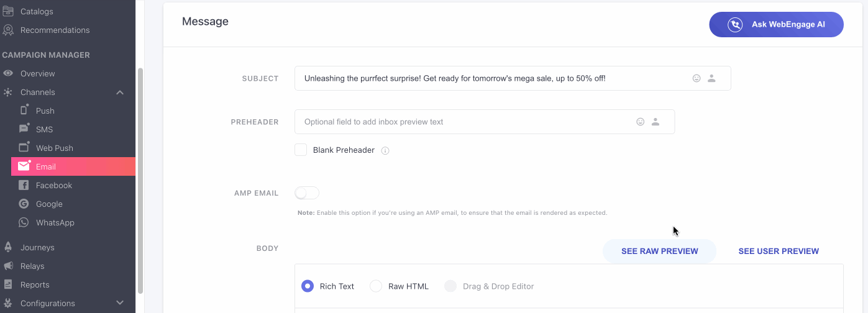
Task: Click the person icon in Preheader field
Action: (655, 122)
